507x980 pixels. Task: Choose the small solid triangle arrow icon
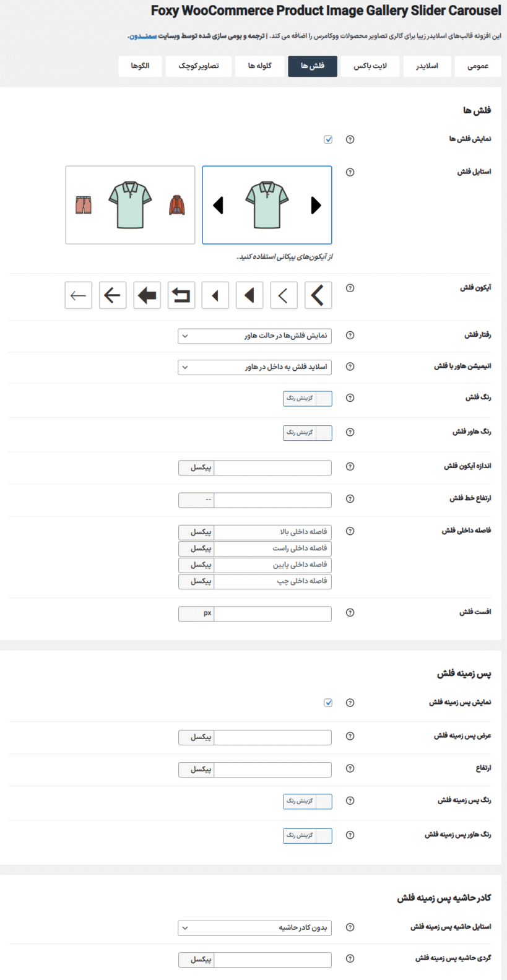(215, 295)
